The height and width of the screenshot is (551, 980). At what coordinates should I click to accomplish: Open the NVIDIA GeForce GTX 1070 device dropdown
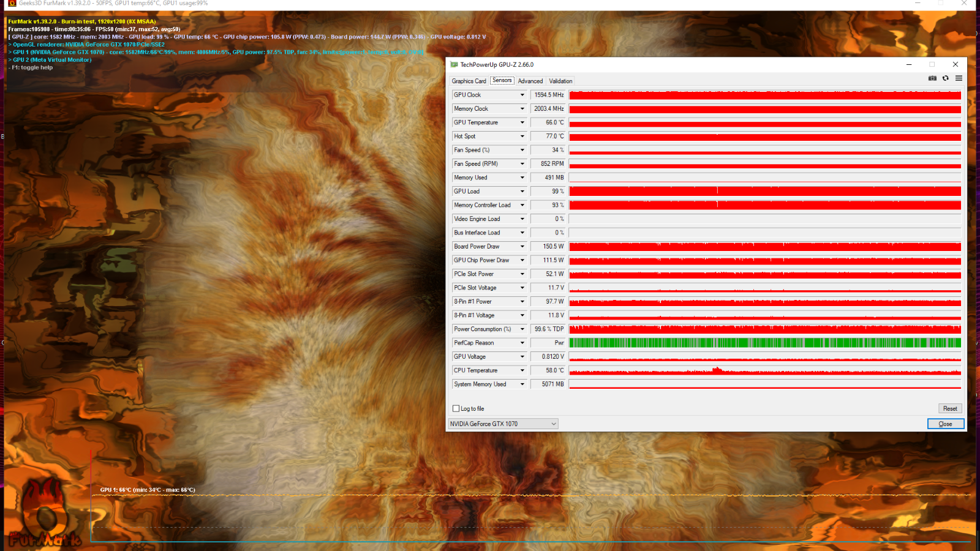(x=503, y=424)
